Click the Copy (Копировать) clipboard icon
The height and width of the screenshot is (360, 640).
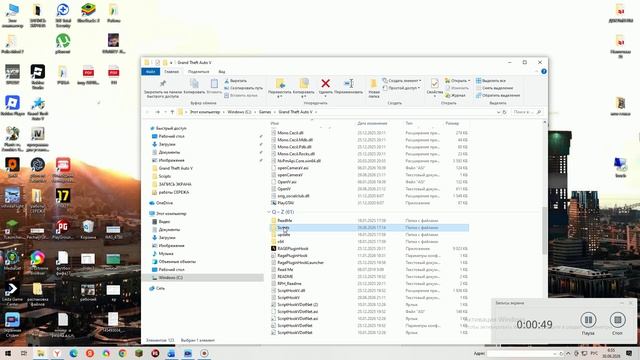tap(194, 84)
